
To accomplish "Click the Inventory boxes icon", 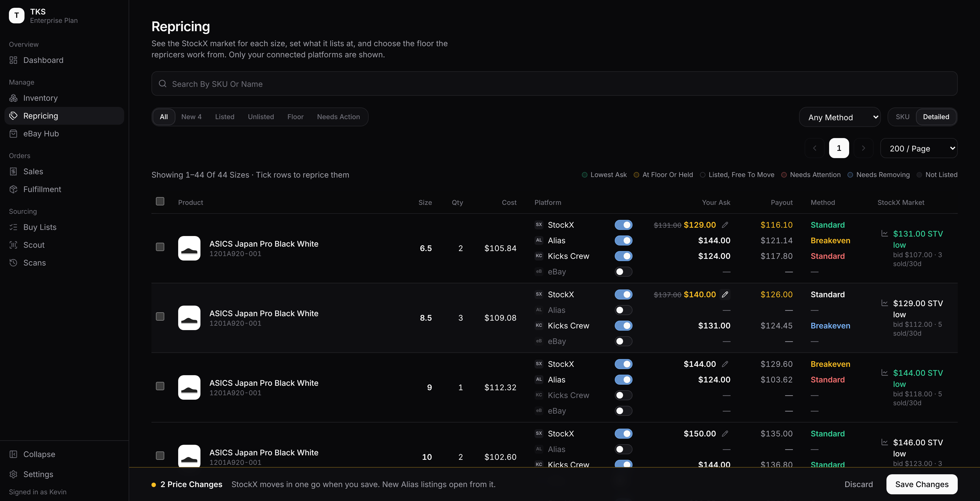I will [13, 98].
